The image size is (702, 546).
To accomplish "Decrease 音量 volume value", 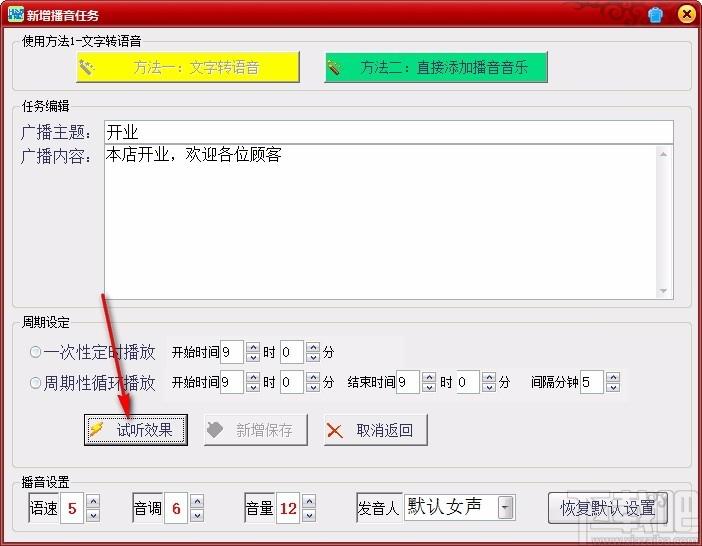I will [309, 515].
